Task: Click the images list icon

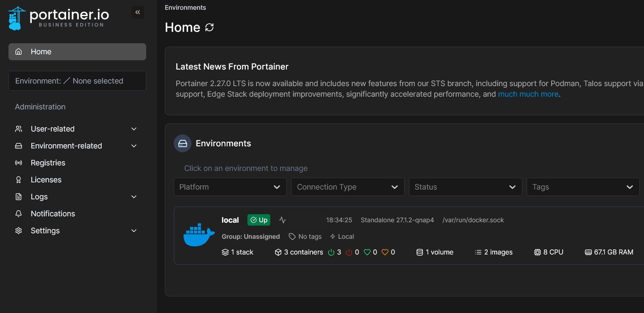Action: (x=478, y=252)
